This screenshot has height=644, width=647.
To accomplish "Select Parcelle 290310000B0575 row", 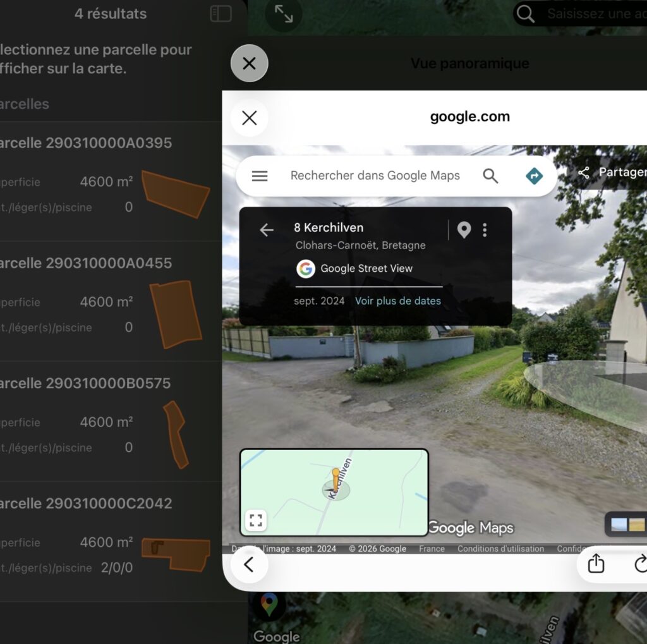I will (x=109, y=422).
